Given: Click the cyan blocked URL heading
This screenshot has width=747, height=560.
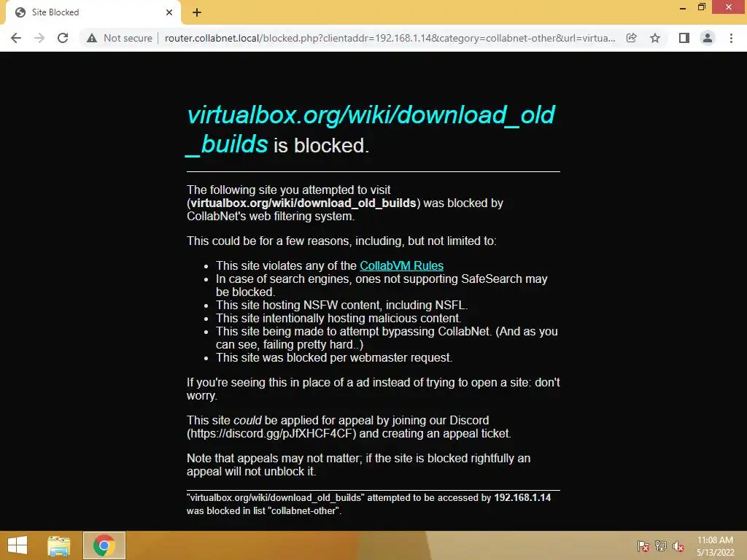Looking at the screenshot, I should click(x=371, y=130).
